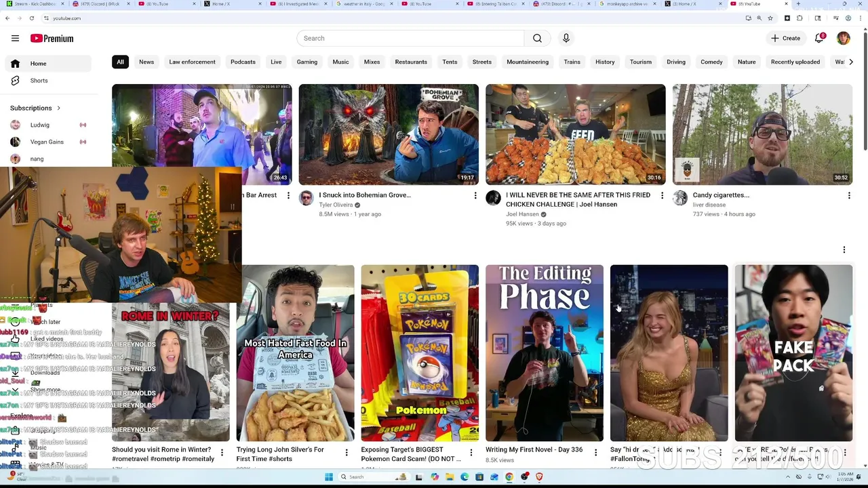Play the Candy cigarettes thumbnail
Image resolution: width=868 pixels, height=488 pixels.
pos(762,134)
